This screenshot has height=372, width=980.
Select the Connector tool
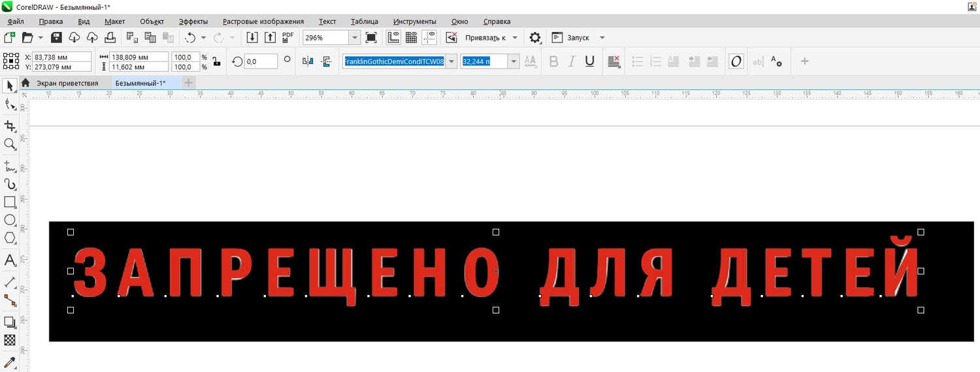tap(10, 300)
